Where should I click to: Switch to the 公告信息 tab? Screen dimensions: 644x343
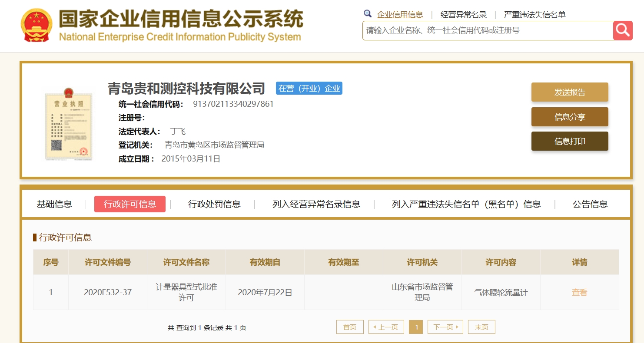(590, 204)
